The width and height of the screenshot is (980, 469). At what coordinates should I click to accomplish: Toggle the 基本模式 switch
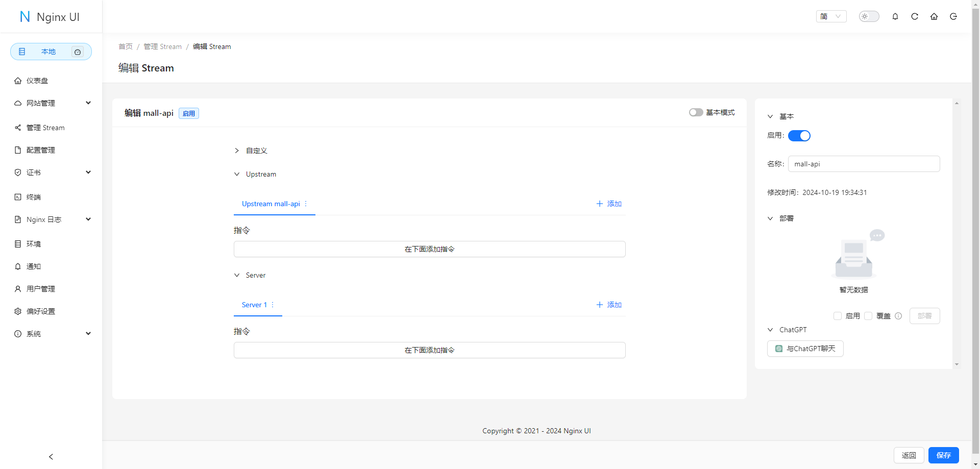pyautogui.click(x=696, y=112)
